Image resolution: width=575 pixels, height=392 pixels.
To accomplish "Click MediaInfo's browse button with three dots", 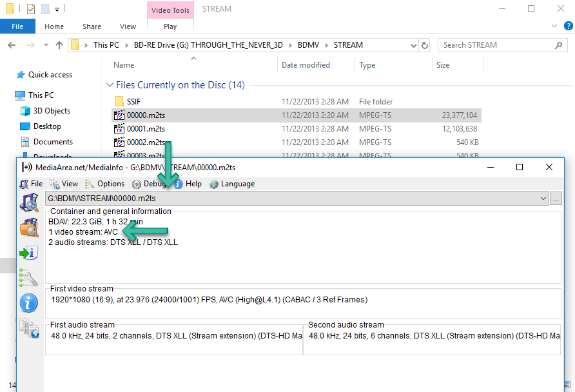I will coord(556,199).
